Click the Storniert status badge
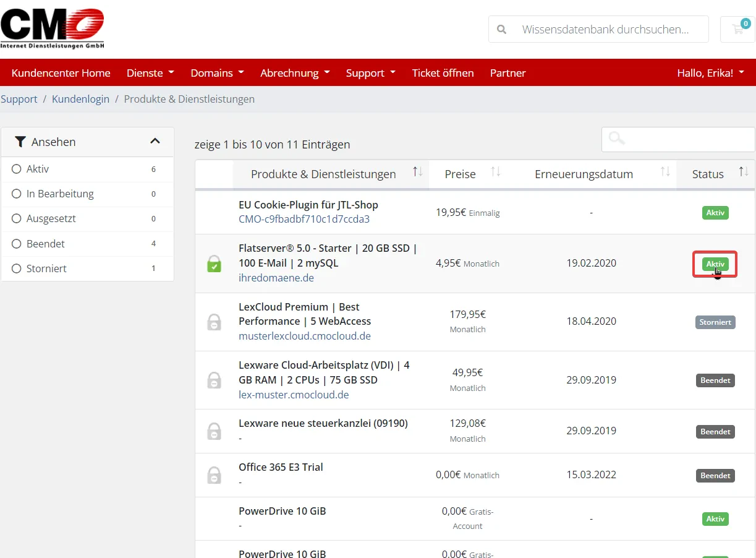 (x=715, y=322)
